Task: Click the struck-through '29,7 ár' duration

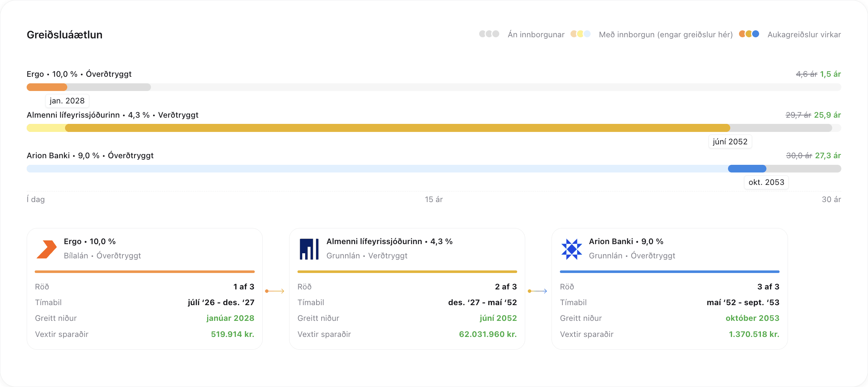Action: click(x=799, y=115)
